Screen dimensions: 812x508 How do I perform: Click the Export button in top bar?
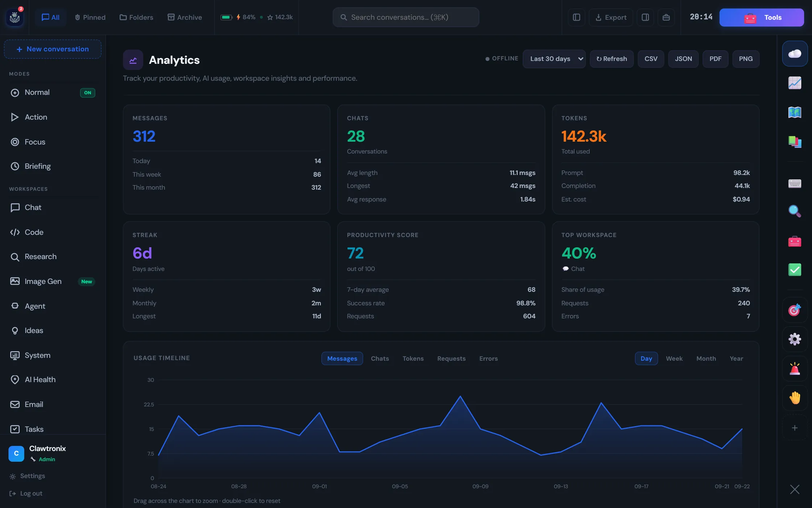[611, 17]
